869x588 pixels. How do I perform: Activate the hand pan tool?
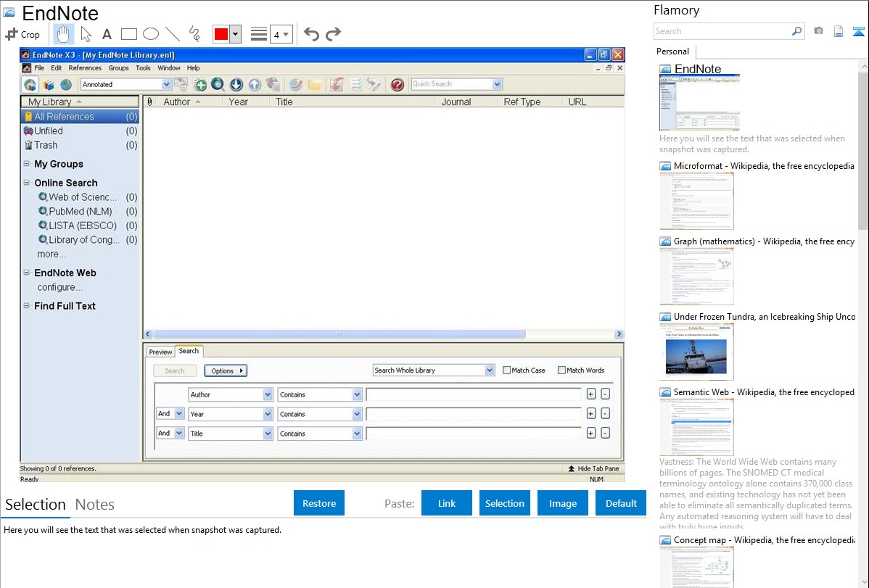63,34
